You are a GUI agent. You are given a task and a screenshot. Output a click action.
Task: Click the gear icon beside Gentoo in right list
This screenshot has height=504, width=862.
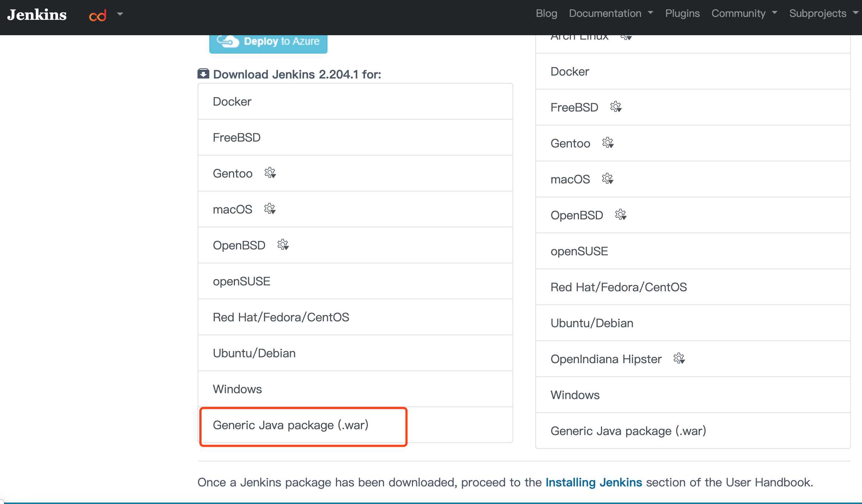click(x=608, y=143)
